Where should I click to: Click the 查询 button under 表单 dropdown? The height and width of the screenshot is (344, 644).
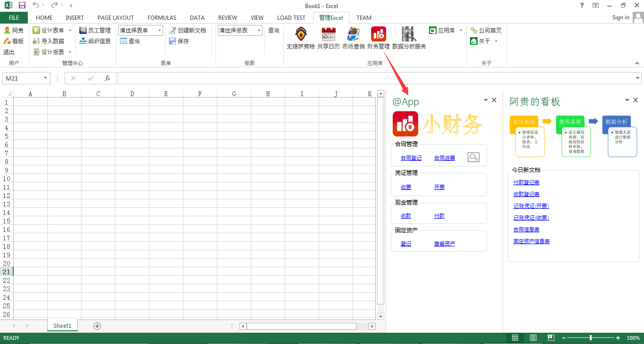tap(130, 41)
